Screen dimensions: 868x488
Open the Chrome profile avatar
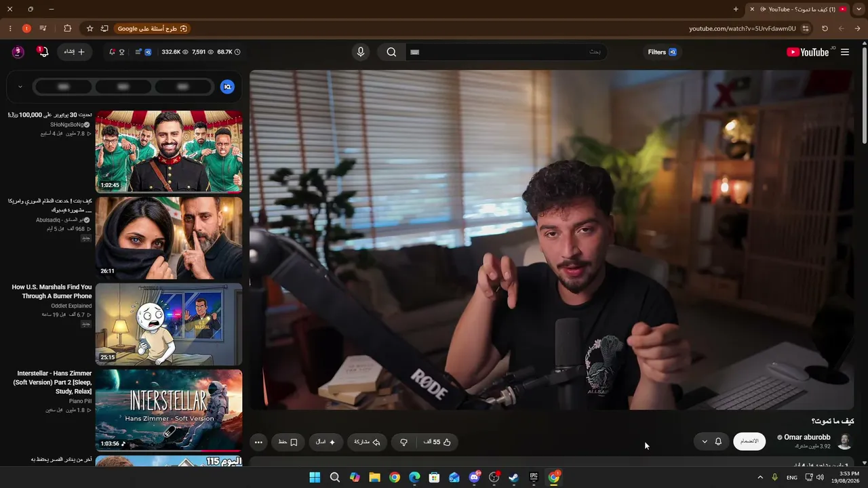coord(26,28)
